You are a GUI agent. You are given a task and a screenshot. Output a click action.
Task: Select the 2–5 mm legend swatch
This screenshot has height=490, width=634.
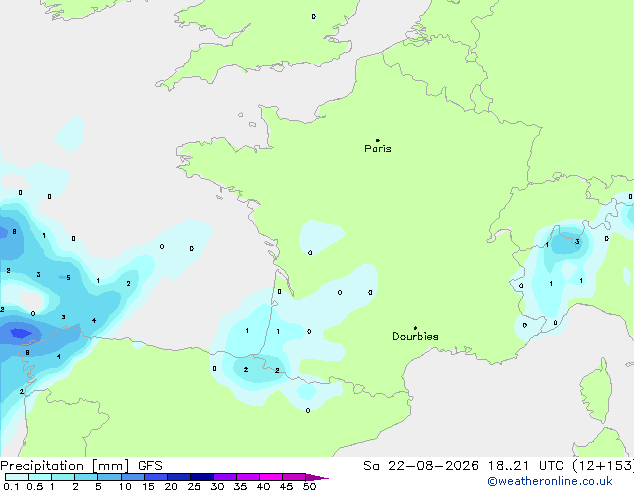(86, 477)
